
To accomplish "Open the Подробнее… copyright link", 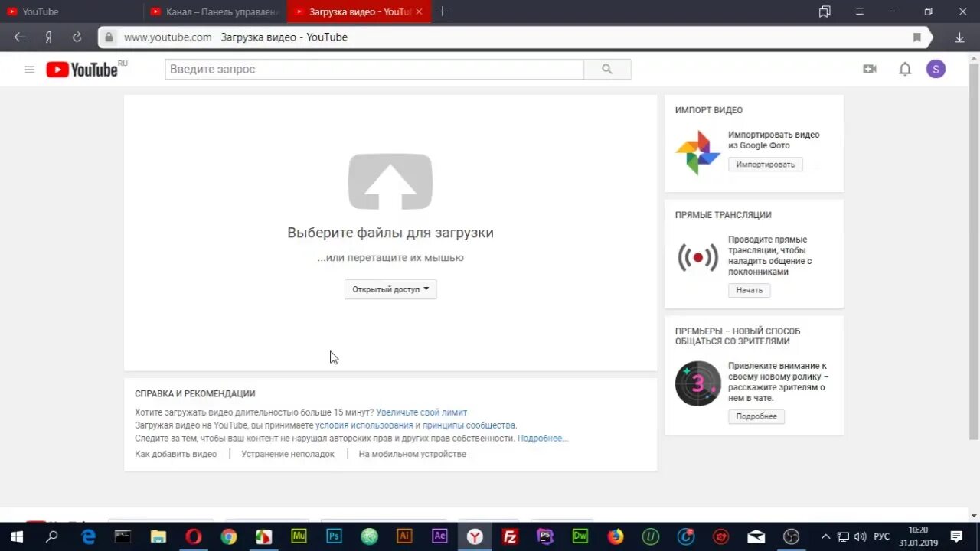I will [543, 439].
